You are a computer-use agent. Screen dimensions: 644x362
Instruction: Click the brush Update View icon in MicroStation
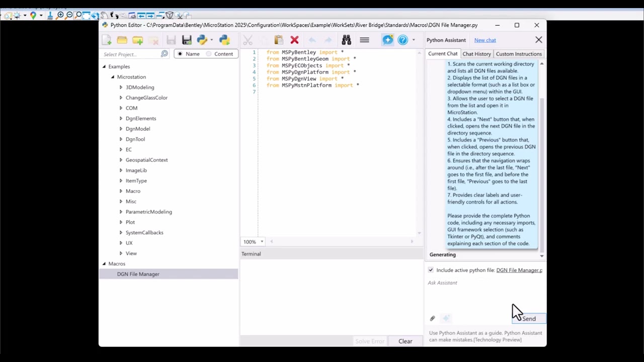coord(50,15)
